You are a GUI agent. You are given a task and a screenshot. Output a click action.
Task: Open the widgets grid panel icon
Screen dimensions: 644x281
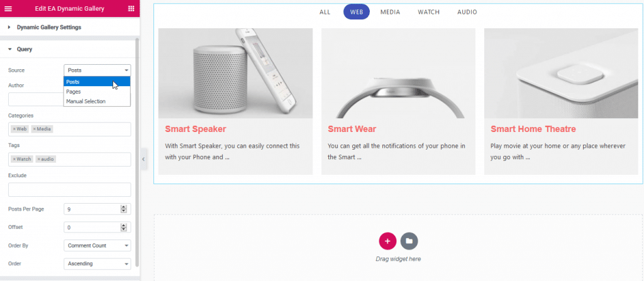pyautogui.click(x=130, y=8)
